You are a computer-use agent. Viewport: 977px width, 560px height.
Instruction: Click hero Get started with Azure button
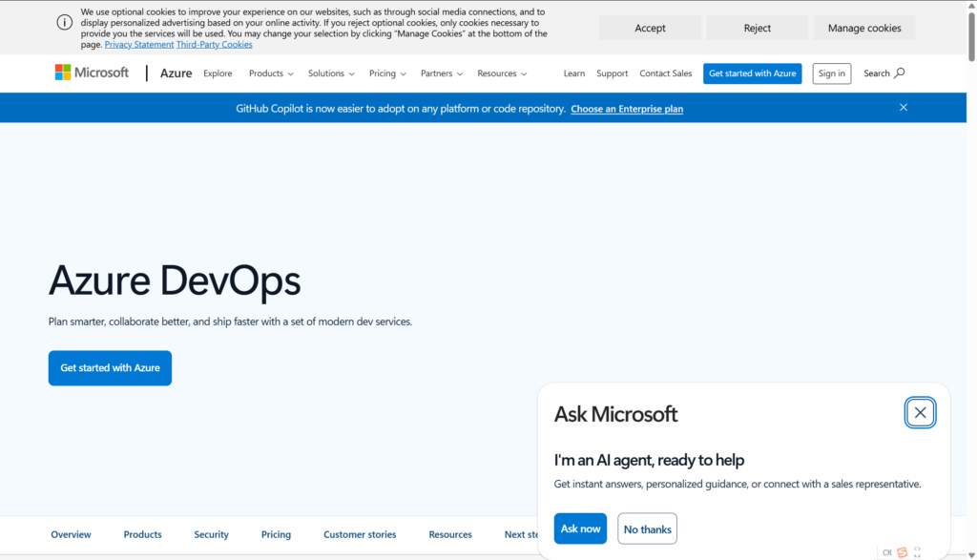pos(110,368)
